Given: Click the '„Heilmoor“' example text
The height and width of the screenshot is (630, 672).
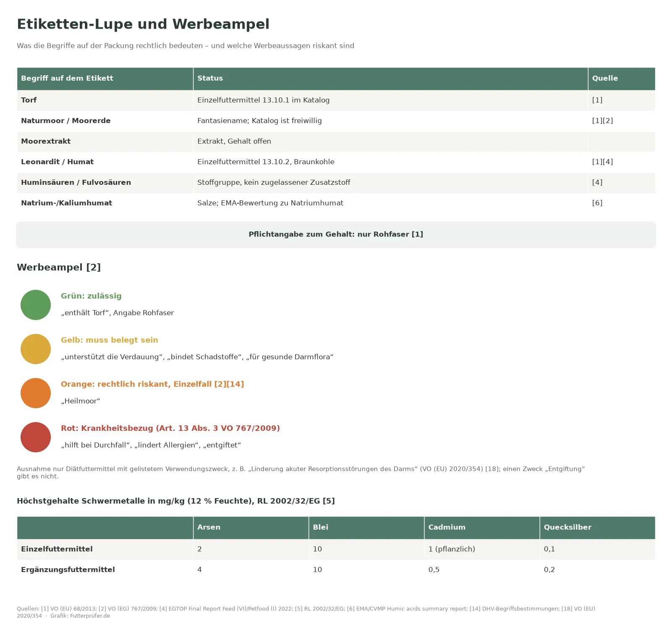Looking at the screenshot, I should coord(81,401).
